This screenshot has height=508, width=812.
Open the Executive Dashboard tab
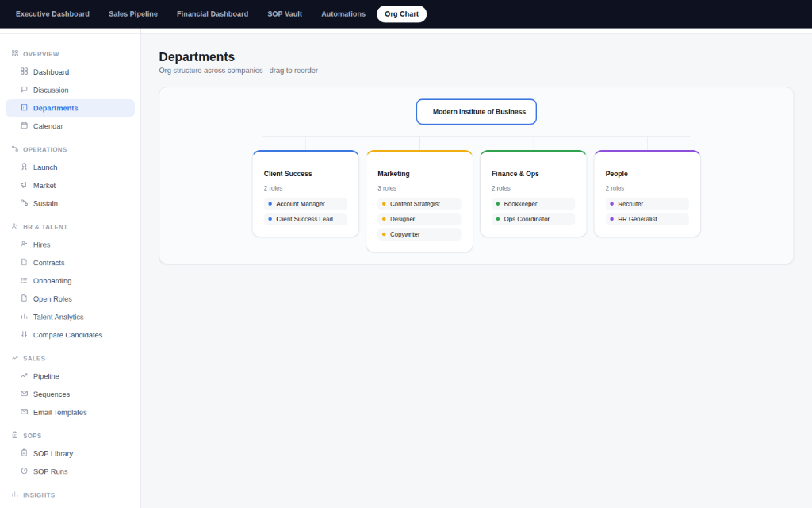(x=52, y=14)
